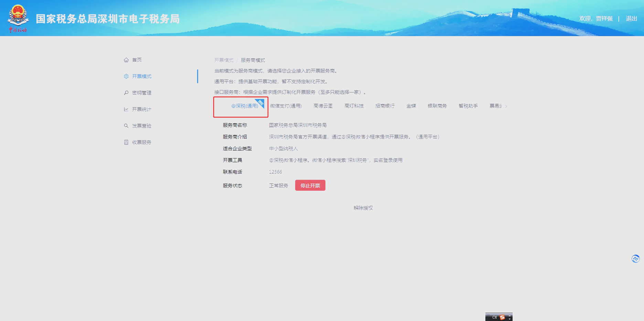Click the document icon for 收票服务
The image size is (644, 321).
(x=126, y=142)
